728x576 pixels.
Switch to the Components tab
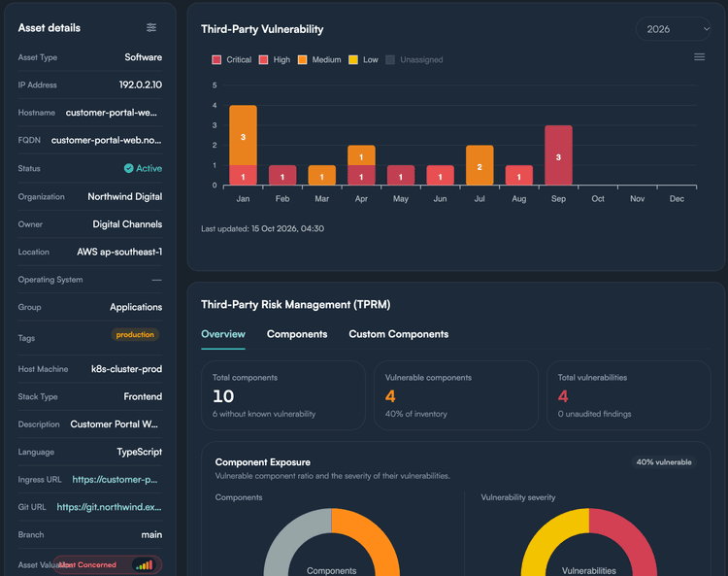pyautogui.click(x=297, y=334)
